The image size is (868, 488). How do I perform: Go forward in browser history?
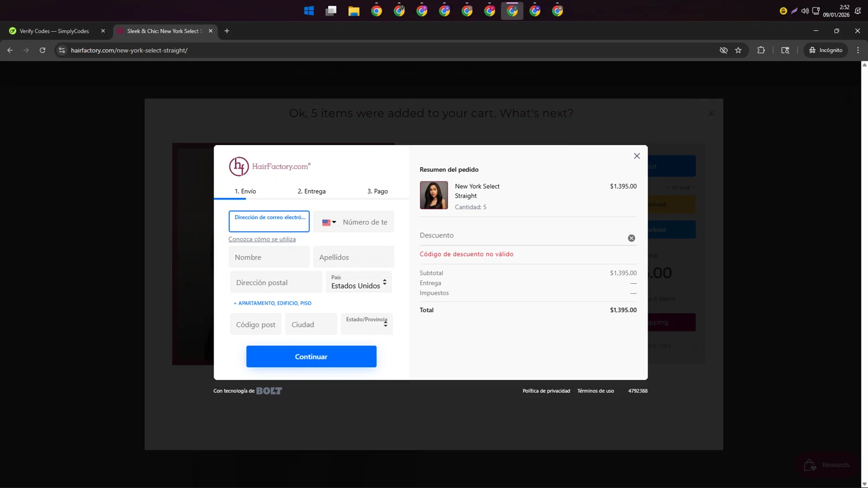click(x=26, y=50)
